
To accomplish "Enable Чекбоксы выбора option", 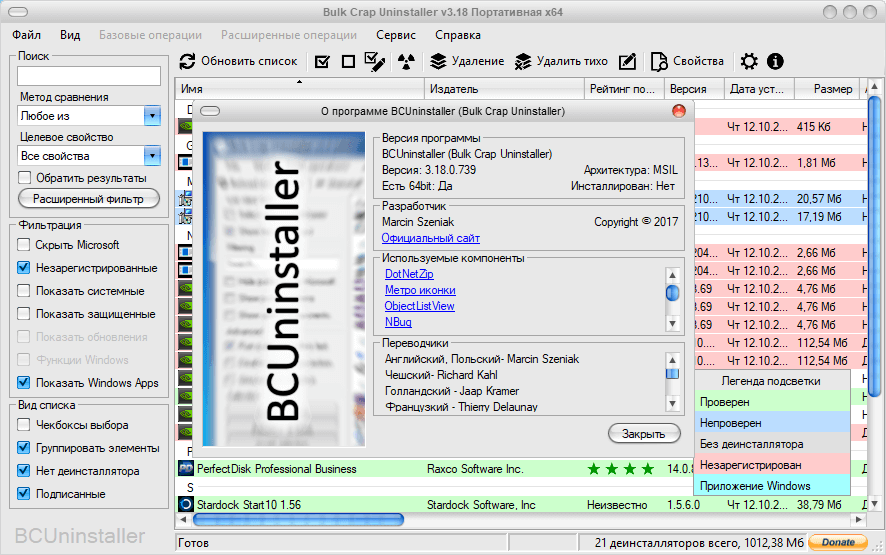I will coord(24,424).
